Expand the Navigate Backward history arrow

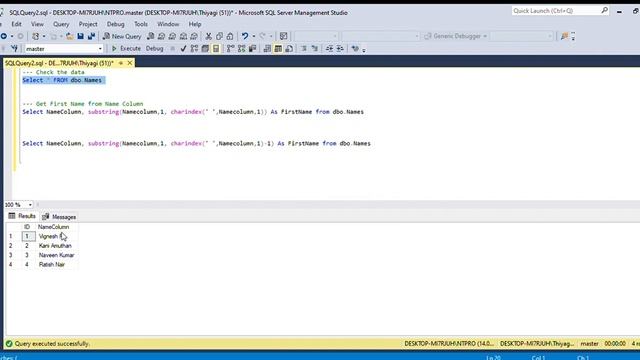[x=11, y=36]
